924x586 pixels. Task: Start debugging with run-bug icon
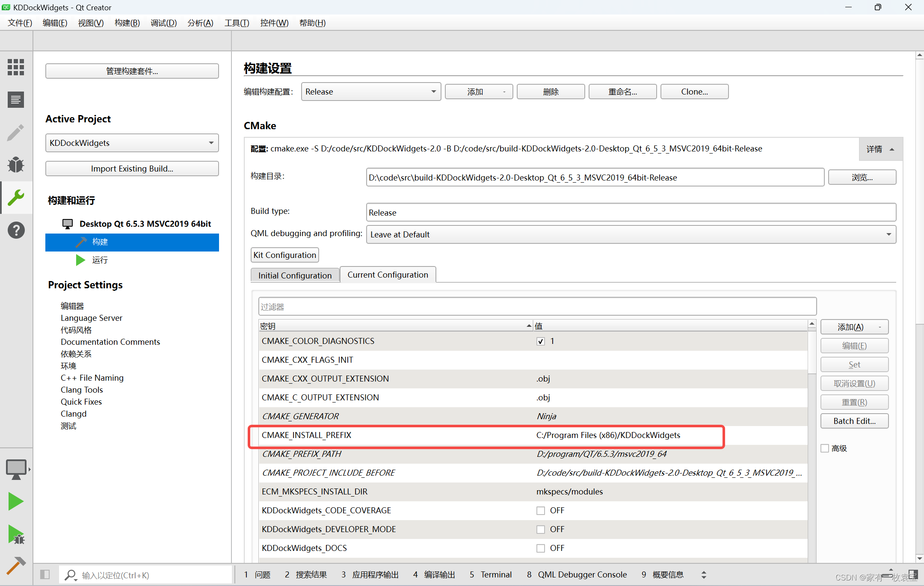17,534
